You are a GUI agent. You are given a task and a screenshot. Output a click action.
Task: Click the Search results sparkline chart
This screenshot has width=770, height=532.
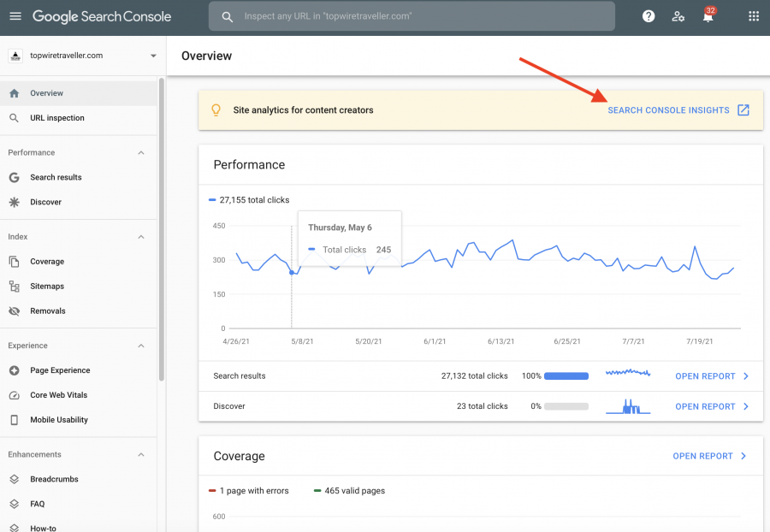point(628,373)
